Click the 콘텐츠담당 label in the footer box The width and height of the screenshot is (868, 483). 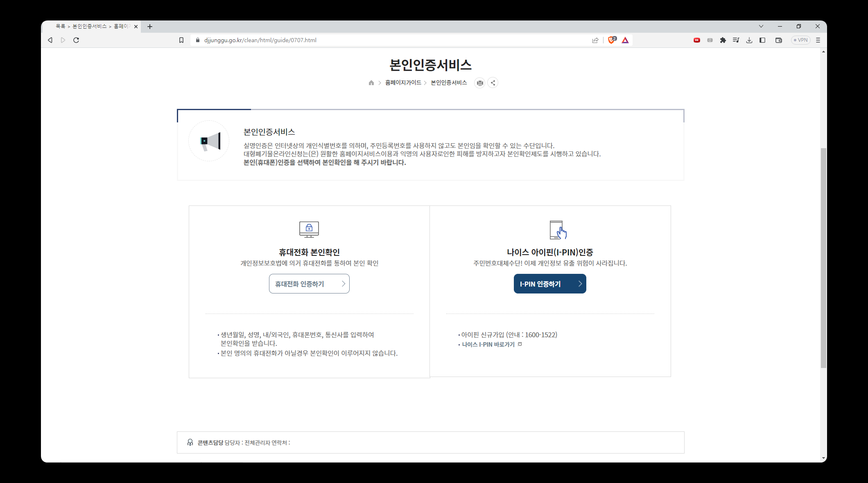pyautogui.click(x=210, y=442)
